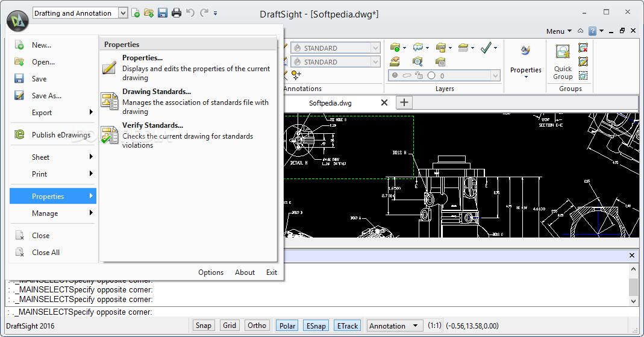Toggle the Snap status bar button
Image resolution: width=644 pixels, height=337 pixels.
pyautogui.click(x=204, y=326)
